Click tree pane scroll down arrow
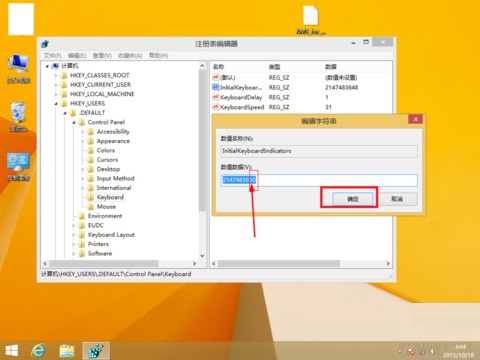The image size is (480, 360). point(202,256)
